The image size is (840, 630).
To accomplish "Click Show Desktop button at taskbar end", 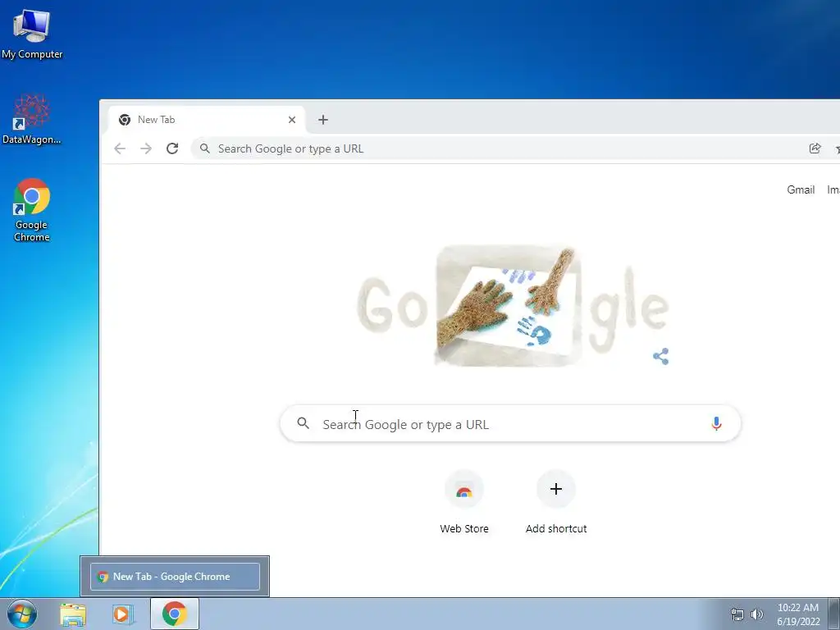I will 834,614.
